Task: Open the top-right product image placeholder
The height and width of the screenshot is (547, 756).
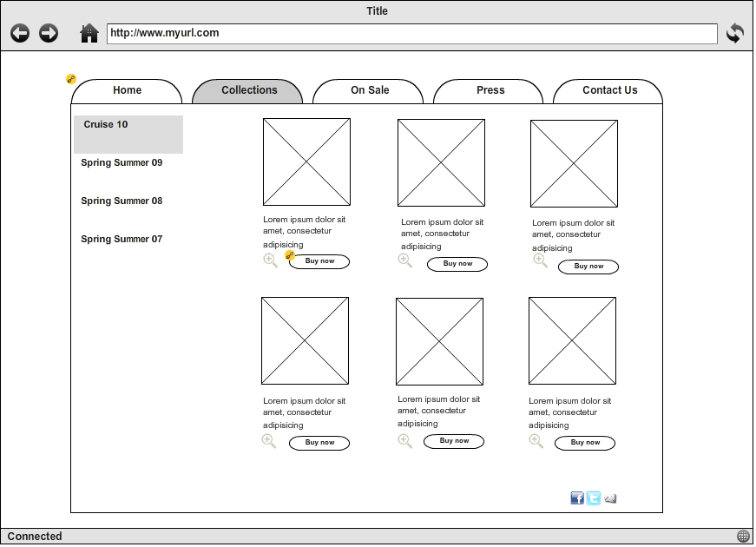Action: [x=575, y=164]
